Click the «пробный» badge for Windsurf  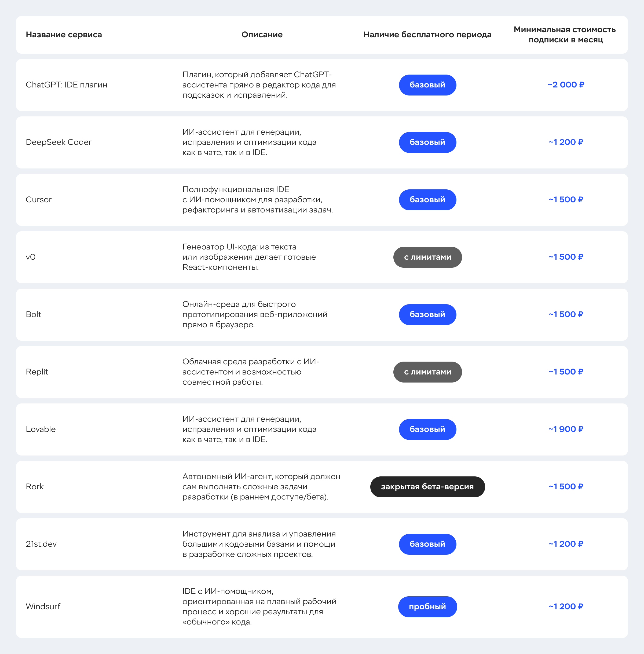[x=427, y=607]
